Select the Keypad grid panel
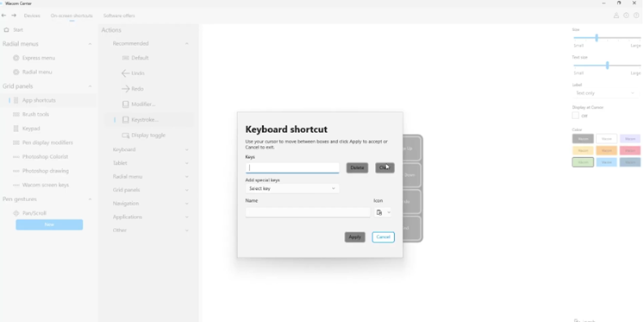The height and width of the screenshot is (322, 644). 31,129
